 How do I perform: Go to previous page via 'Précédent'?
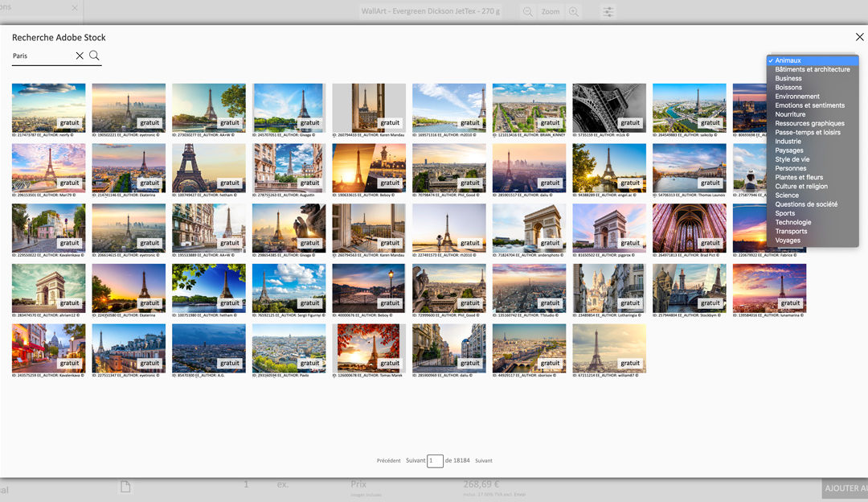pos(388,461)
